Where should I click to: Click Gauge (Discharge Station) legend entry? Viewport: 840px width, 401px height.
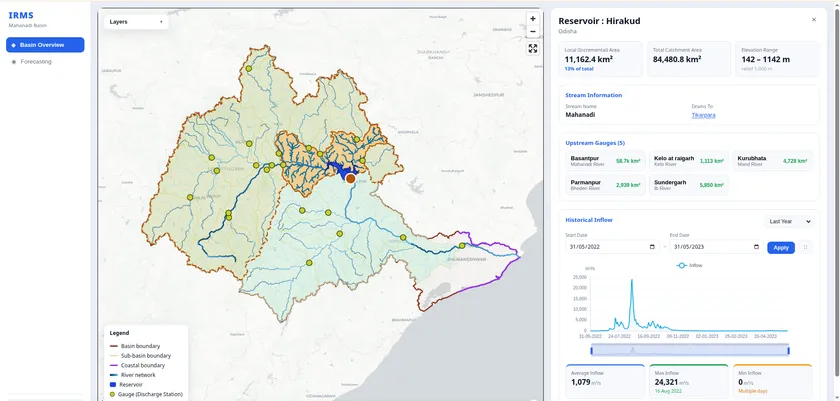coord(146,394)
